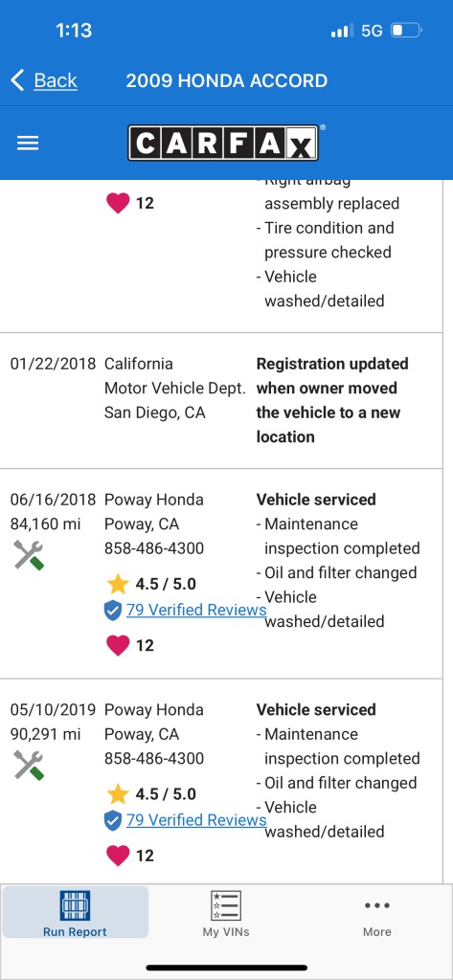Tap the battery indicator in the status bar
453x980 pixels.
407,31
